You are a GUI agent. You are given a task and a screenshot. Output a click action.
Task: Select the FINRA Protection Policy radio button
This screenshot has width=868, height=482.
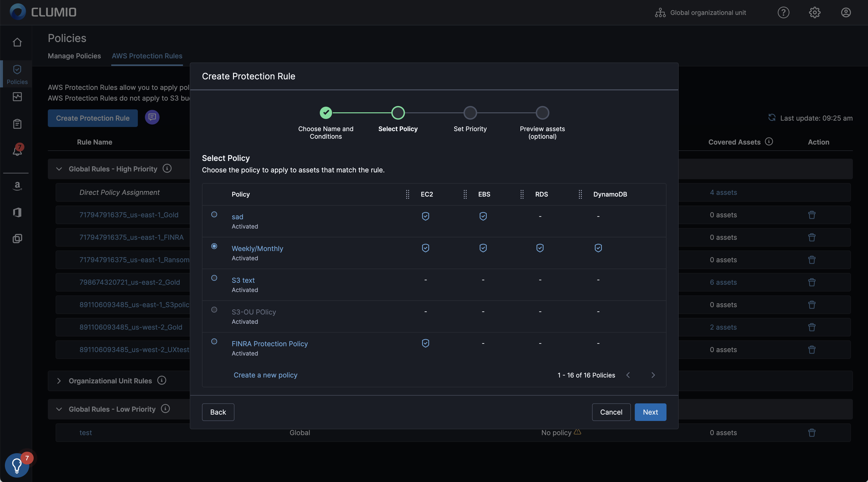[214, 341]
